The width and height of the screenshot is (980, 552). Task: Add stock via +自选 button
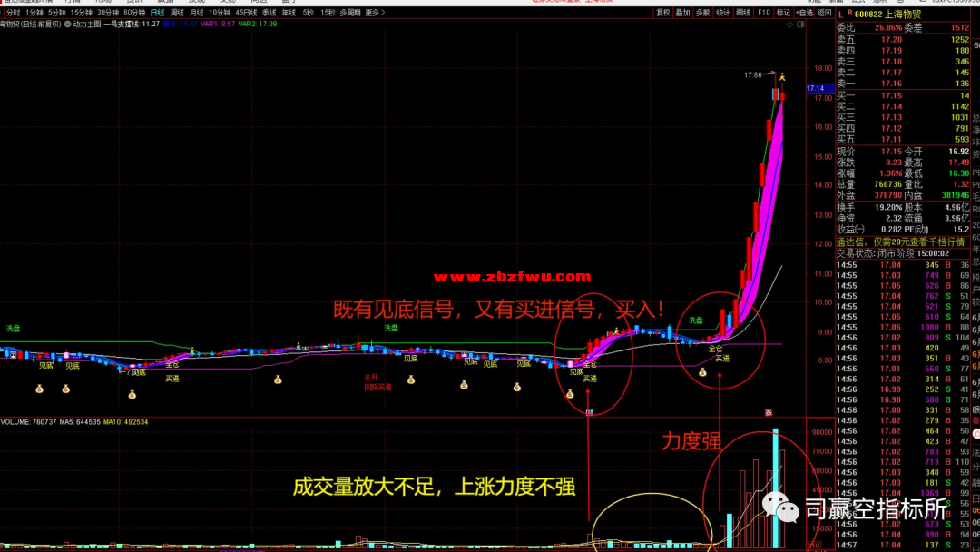click(804, 13)
